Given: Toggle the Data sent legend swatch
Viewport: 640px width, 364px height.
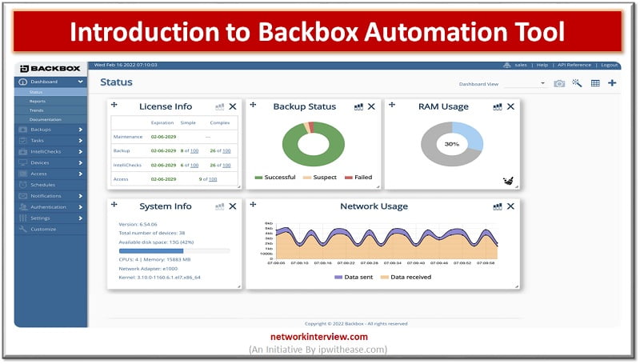Looking at the screenshot, I should click(x=338, y=277).
